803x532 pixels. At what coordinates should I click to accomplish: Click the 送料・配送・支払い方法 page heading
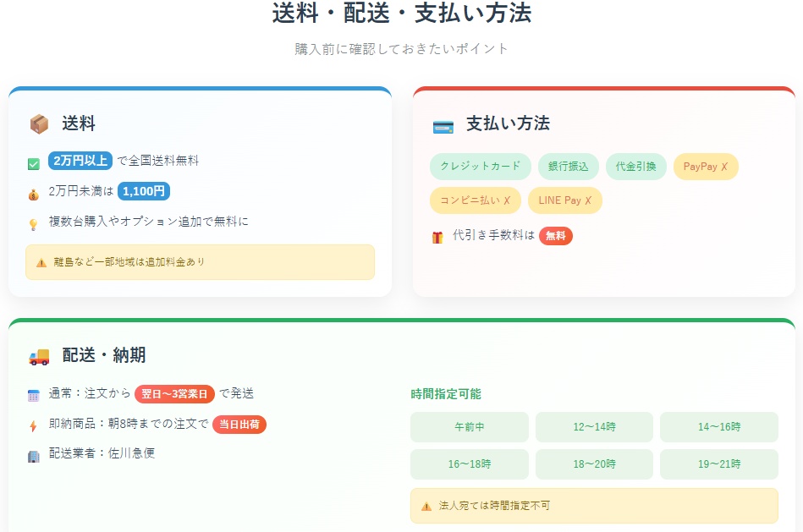[x=401, y=13]
